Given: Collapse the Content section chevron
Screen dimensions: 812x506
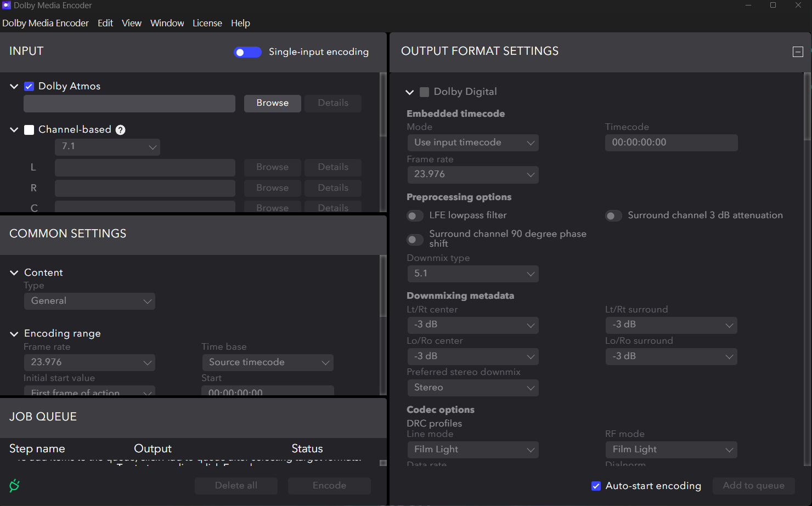Looking at the screenshot, I should click(14, 272).
